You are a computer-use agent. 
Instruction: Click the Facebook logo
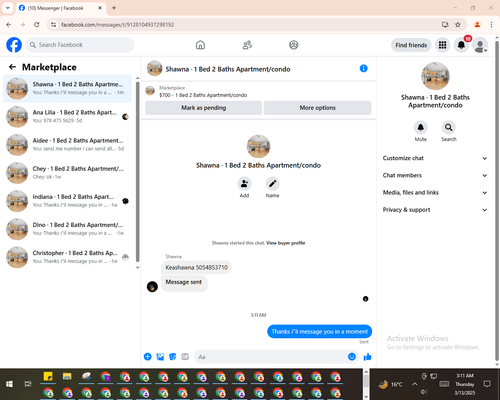14,45
